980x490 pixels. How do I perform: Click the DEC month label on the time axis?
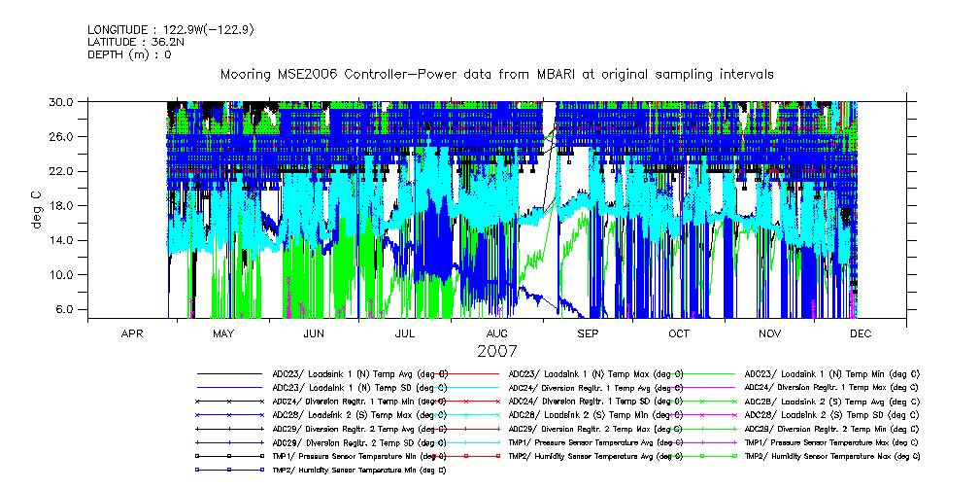(x=861, y=333)
